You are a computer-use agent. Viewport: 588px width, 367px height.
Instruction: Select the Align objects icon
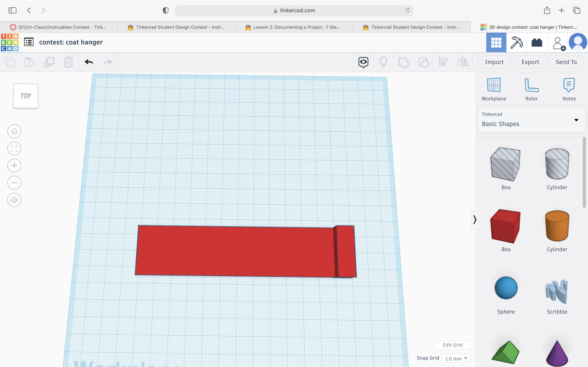tap(443, 62)
